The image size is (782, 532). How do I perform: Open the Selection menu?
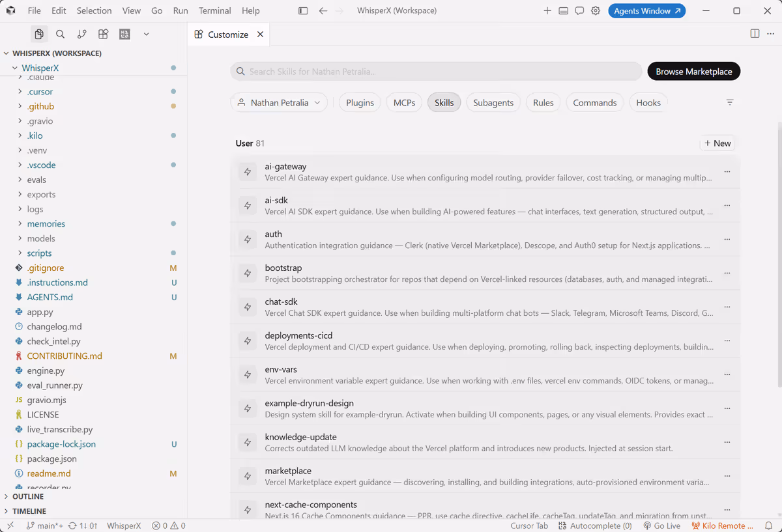94,10
